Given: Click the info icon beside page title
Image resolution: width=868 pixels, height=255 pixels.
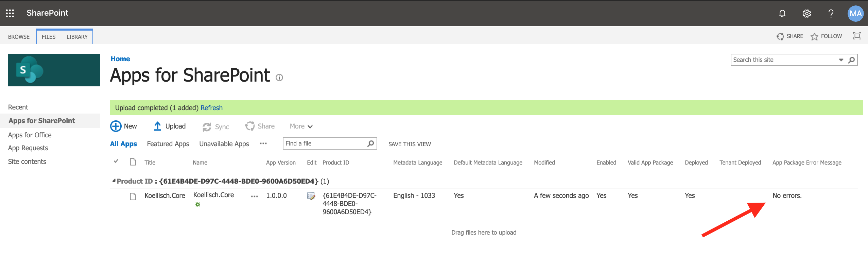Looking at the screenshot, I should pyautogui.click(x=279, y=78).
